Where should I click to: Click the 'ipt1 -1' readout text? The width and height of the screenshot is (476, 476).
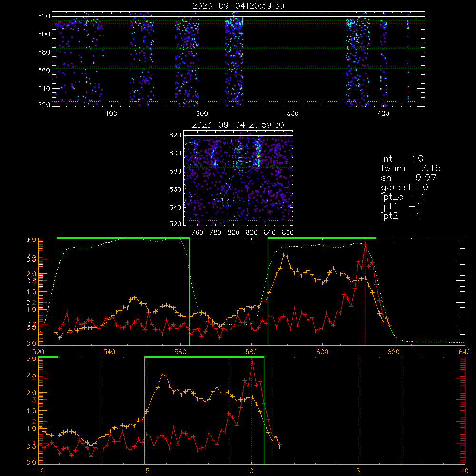(400, 207)
